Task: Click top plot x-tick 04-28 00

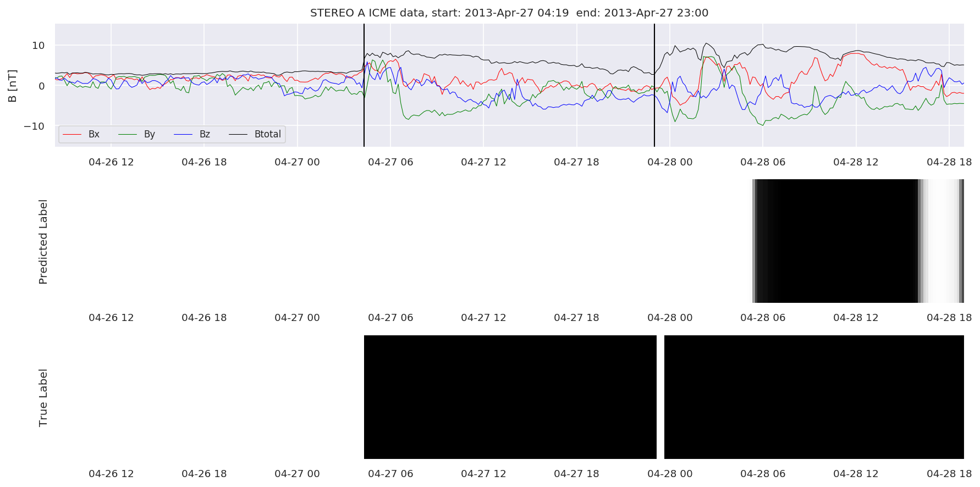Action: pos(670,162)
